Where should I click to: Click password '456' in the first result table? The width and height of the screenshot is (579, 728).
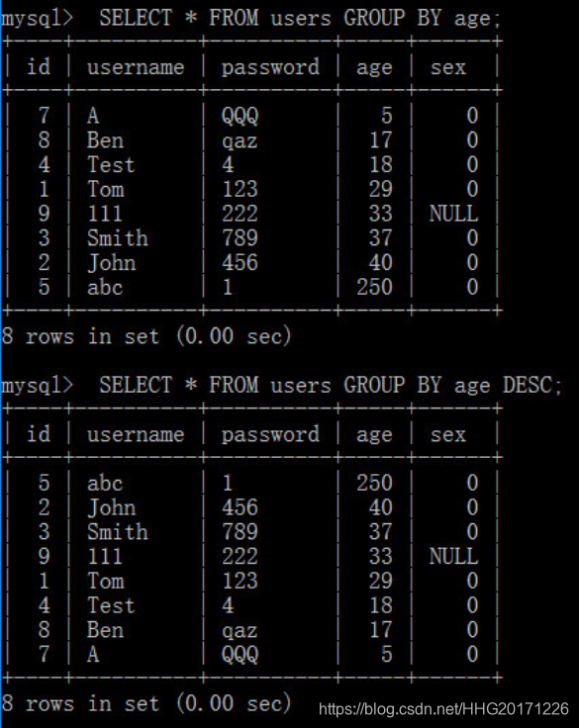(x=240, y=263)
